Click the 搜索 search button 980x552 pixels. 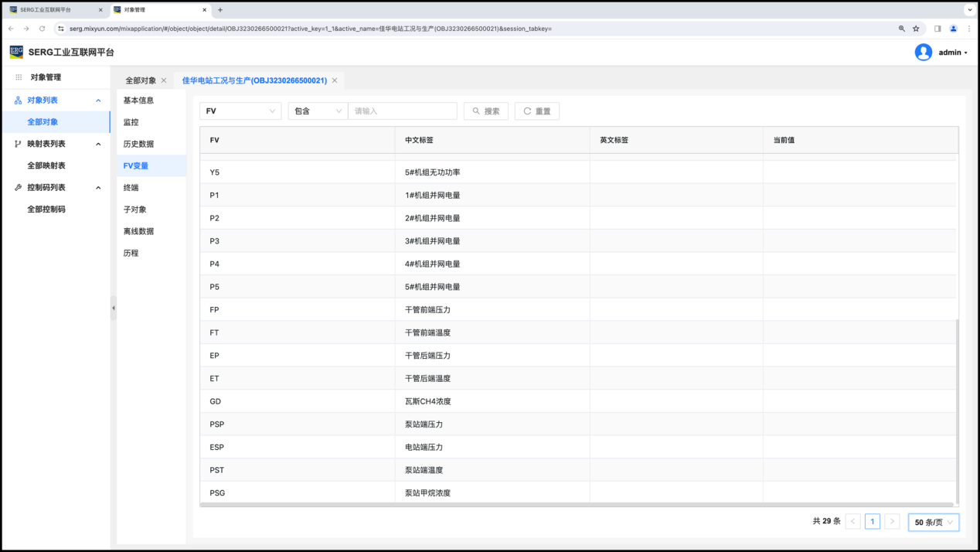(486, 111)
